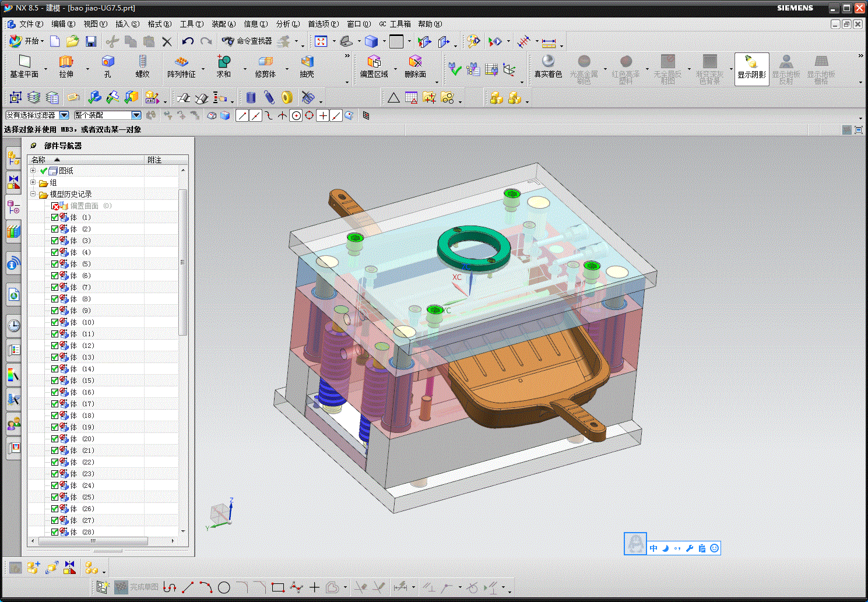Select the 拉伸 extrude tool
The height and width of the screenshot is (602, 868).
coord(66,67)
